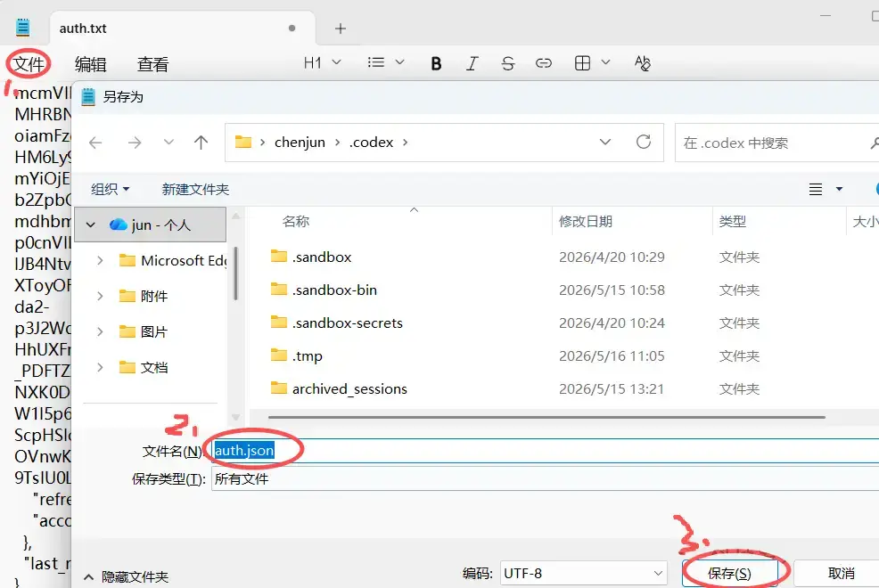Toggle 隐藏文件夹 at dialog bottom

pyautogui.click(x=126, y=576)
